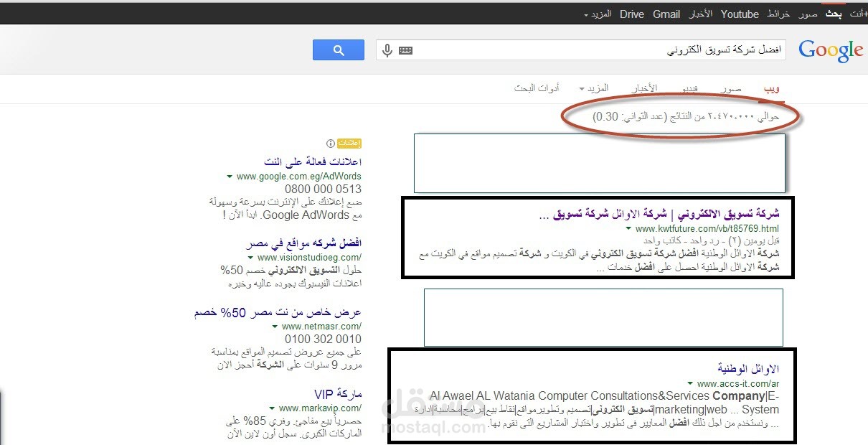Open ad titled افضل شركه مواقع في مصر
The width and height of the screenshot is (868, 445).
(303, 243)
